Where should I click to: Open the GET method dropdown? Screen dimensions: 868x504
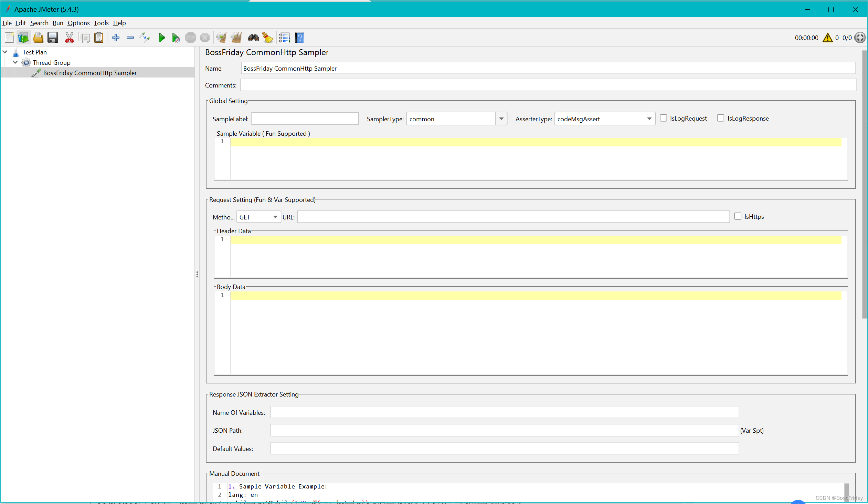(x=275, y=217)
